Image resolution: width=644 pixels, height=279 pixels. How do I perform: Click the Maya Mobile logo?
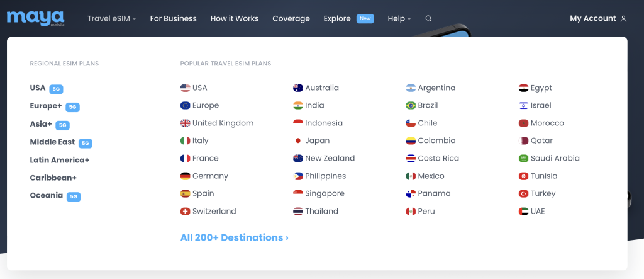click(36, 18)
